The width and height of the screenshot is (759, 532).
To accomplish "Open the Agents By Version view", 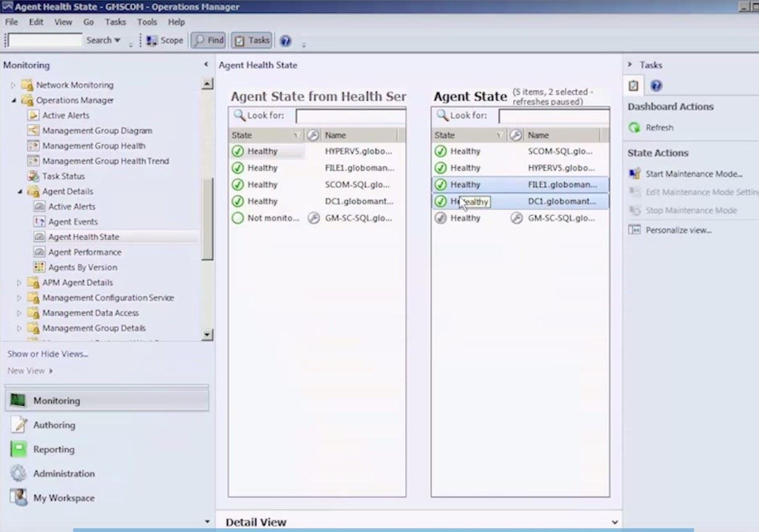I will 83,267.
